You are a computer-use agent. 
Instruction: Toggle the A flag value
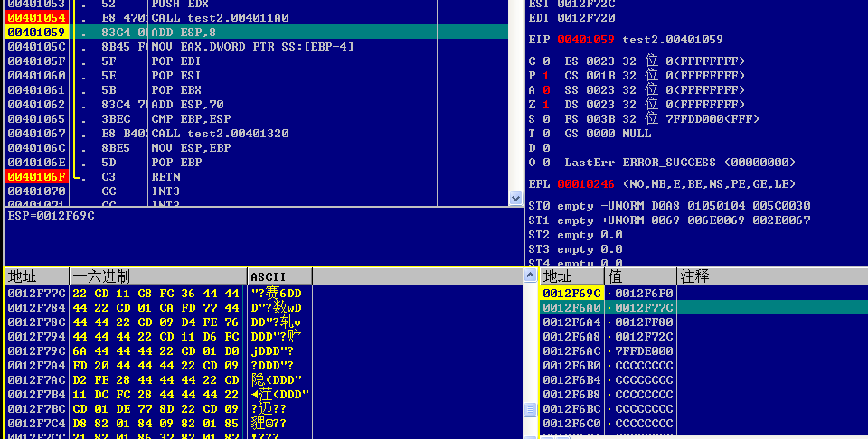coord(546,89)
